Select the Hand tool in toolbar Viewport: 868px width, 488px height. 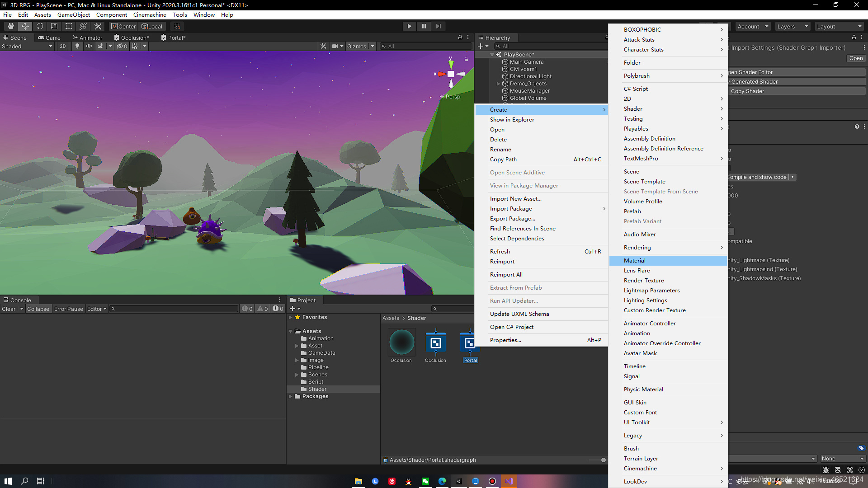pyautogui.click(x=11, y=26)
